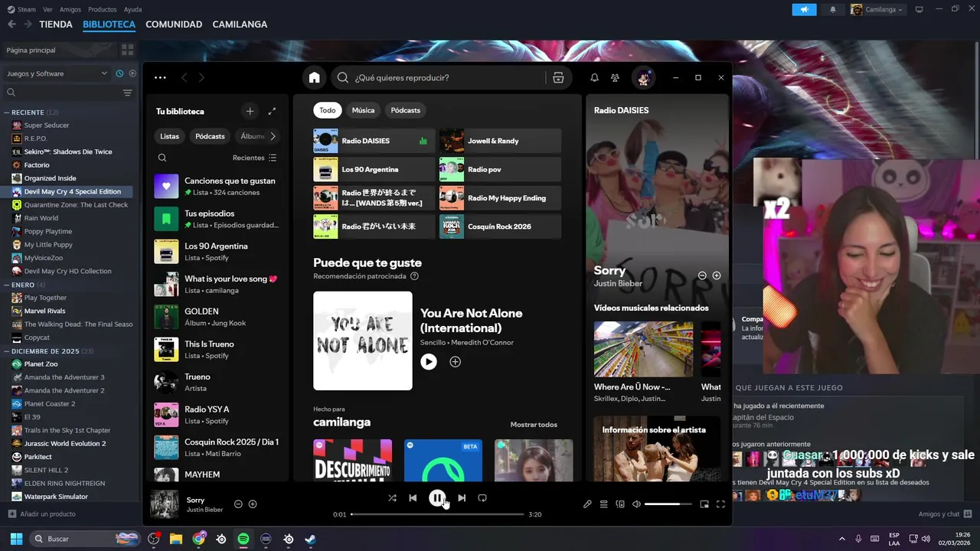Add Sorry to library in right panel
Screen dimensions: 980x551
coord(717,275)
